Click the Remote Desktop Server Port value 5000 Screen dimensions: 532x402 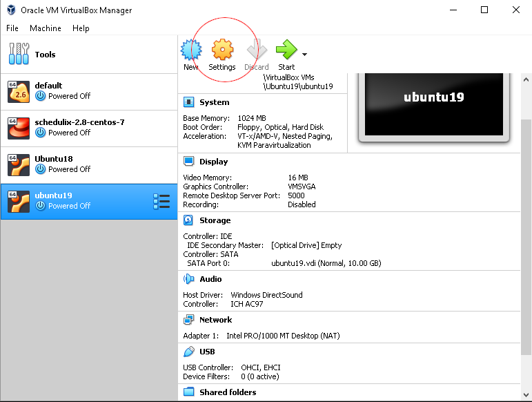(x=296, y=195)
